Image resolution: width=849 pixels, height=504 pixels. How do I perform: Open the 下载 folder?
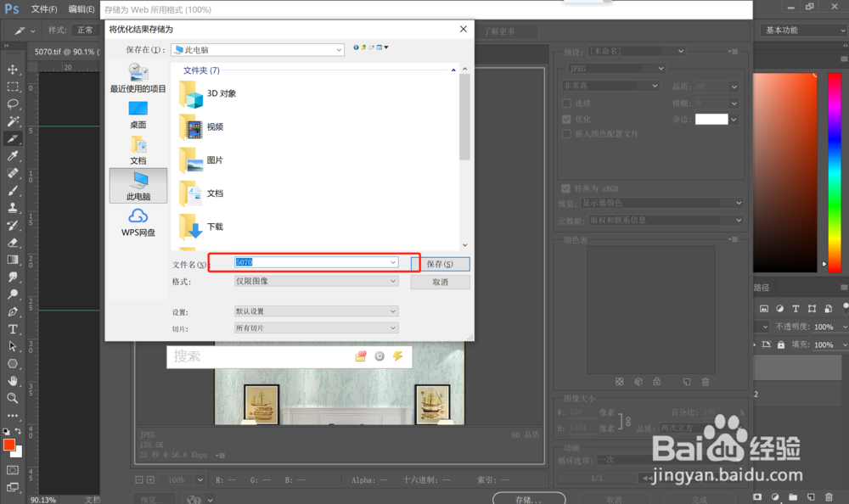(201, 227)
